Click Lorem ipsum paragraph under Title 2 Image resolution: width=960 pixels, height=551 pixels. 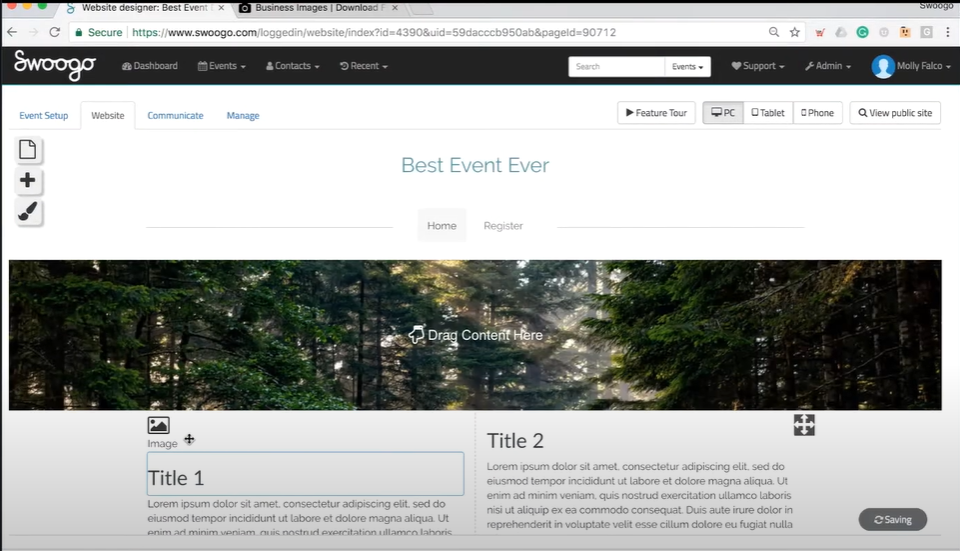pos(639,495)
